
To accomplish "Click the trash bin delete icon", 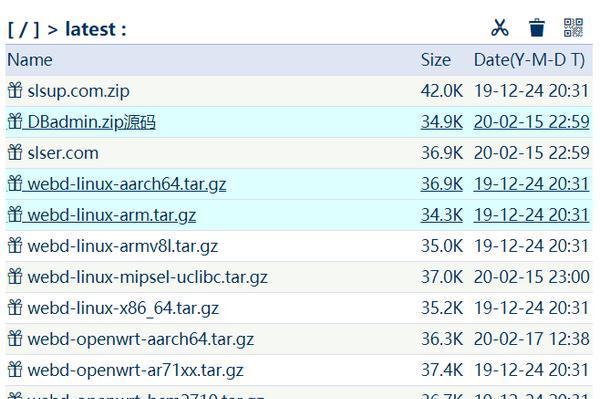I will 536,28.
